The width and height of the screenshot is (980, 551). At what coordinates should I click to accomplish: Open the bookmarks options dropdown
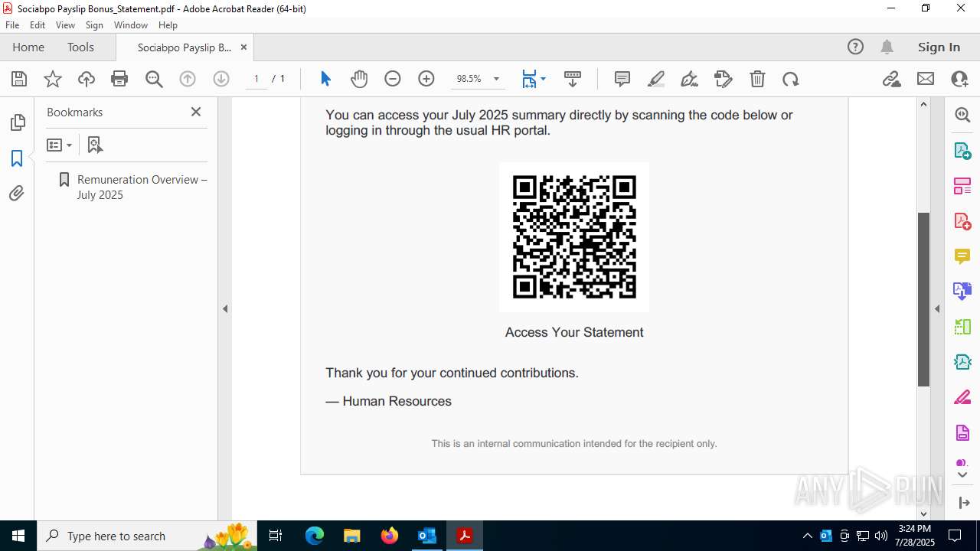tap(59, 145)
